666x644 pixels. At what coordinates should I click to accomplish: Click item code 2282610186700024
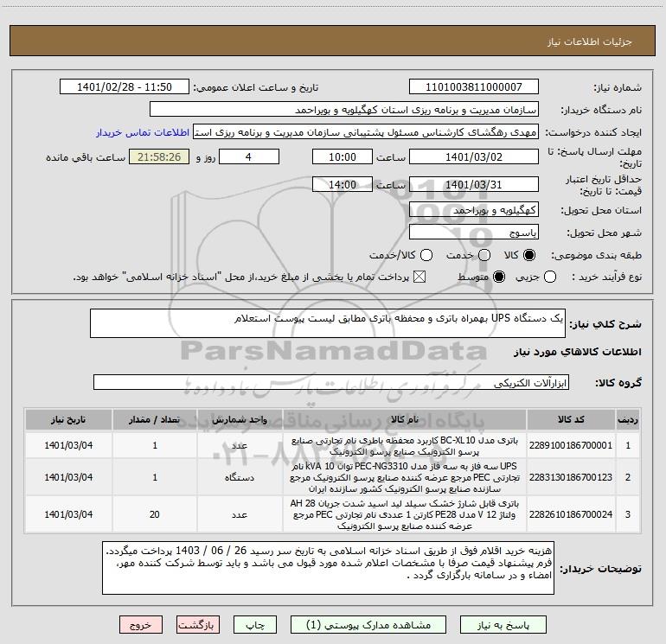pos(571,514)
